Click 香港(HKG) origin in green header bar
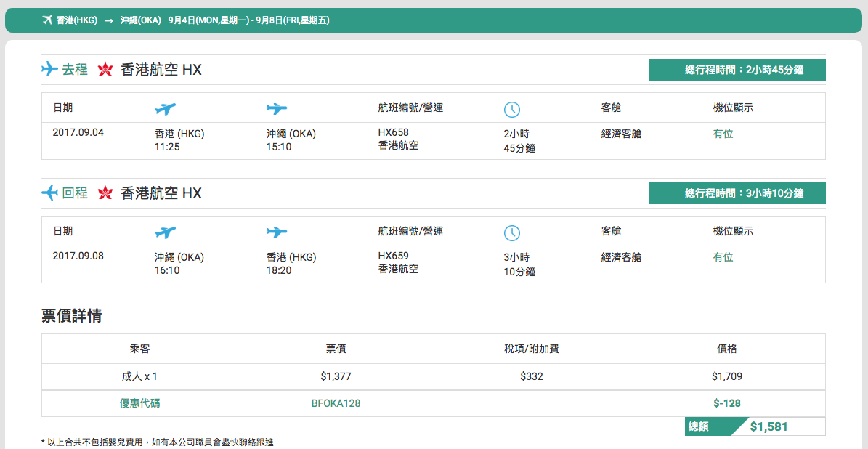Image resolution: width=868 pixels, height=449 pixels. click(77, 20)
